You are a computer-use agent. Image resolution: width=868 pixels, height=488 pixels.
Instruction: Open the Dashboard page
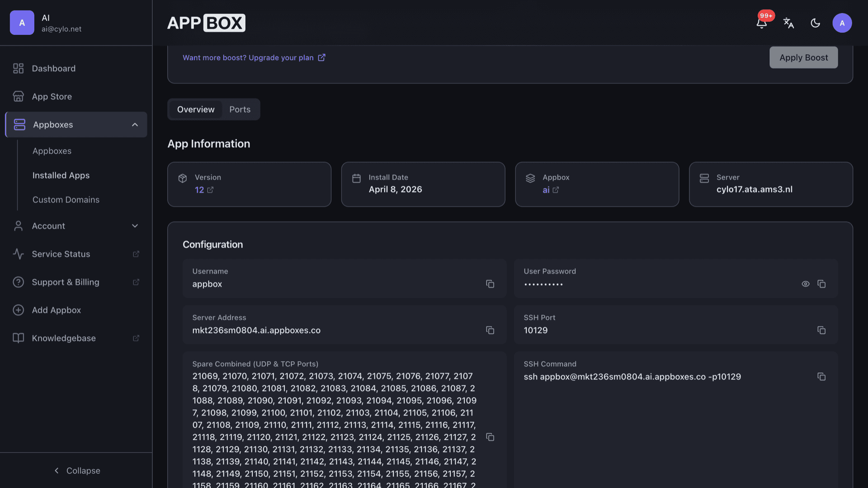point(76,68)
